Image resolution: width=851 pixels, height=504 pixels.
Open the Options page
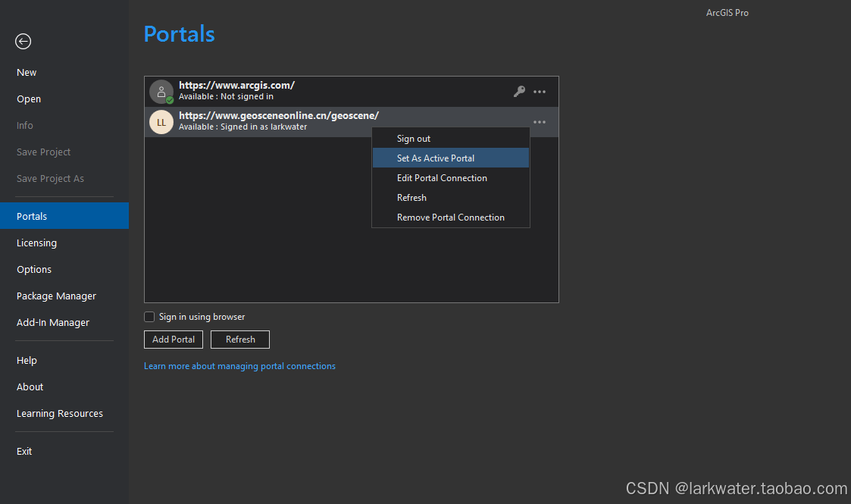64,269
